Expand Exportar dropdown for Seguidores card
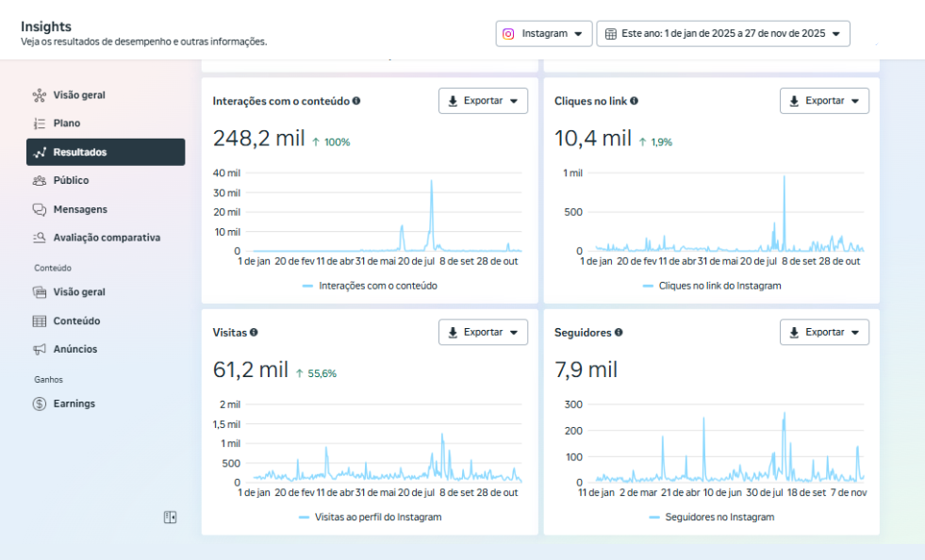 [x=824, y=332]
